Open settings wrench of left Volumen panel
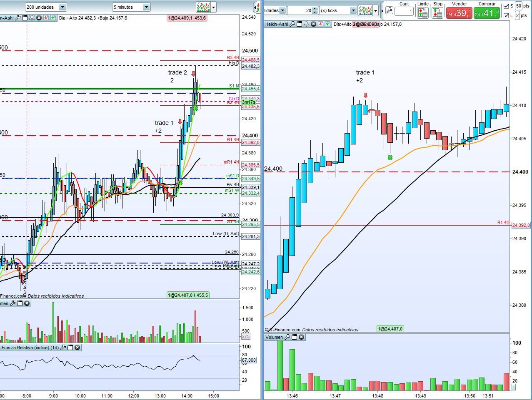Image resolution: width=532 pixels, height=400 pixels. (x=12, y=303)
